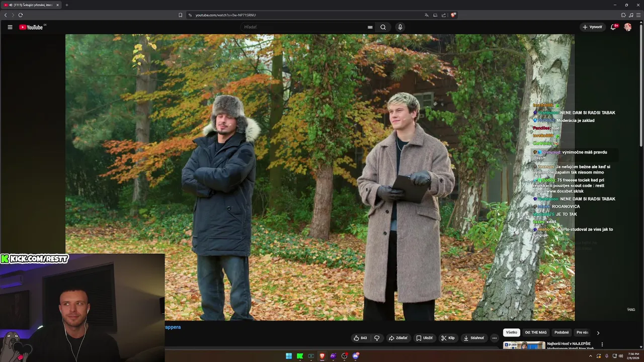
Task: Share the page with address bar share icon
Action: pyautogui.click(x=444, y=15)
